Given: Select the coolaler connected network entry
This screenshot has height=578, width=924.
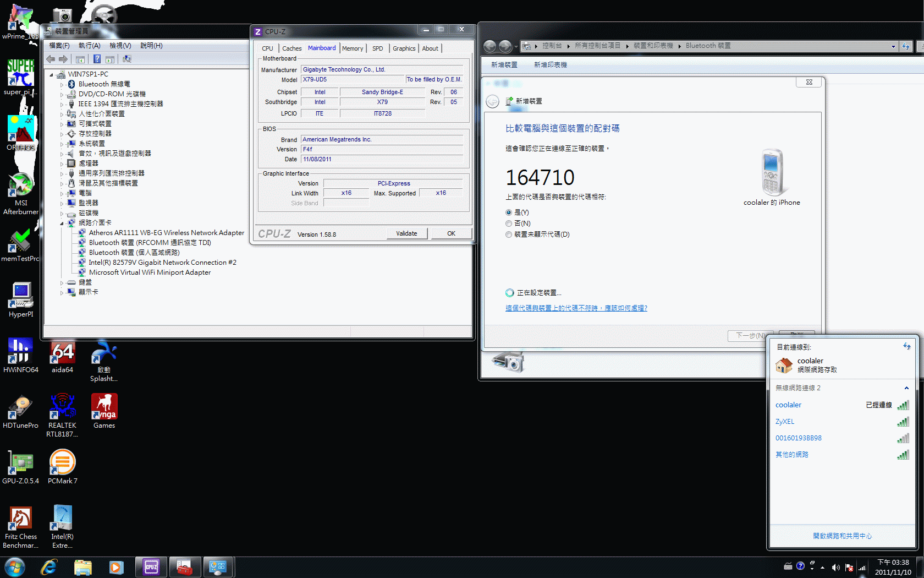Looking at the screenshot, I should [x=842, y=405].
